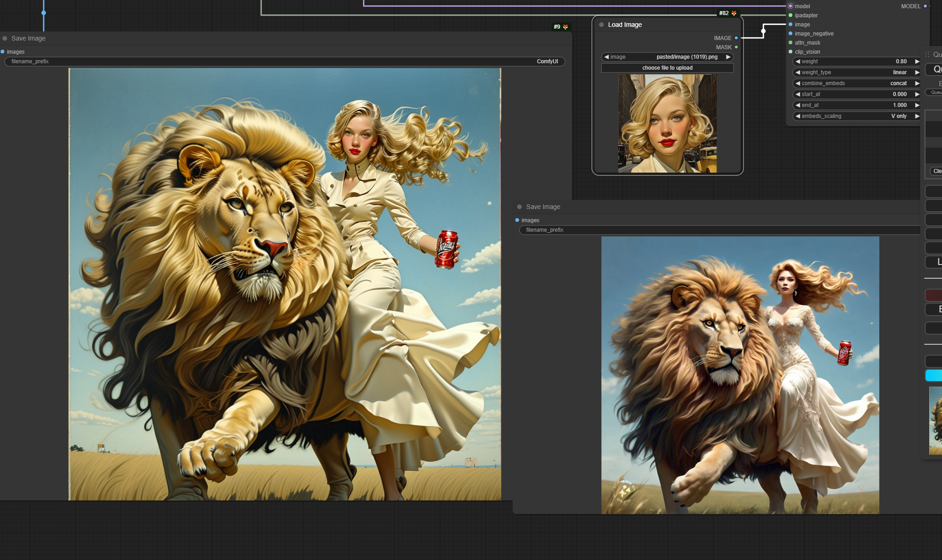The image size is (942, 560).
Task: Click the images input socket on left Save Image
Action: 3,52
